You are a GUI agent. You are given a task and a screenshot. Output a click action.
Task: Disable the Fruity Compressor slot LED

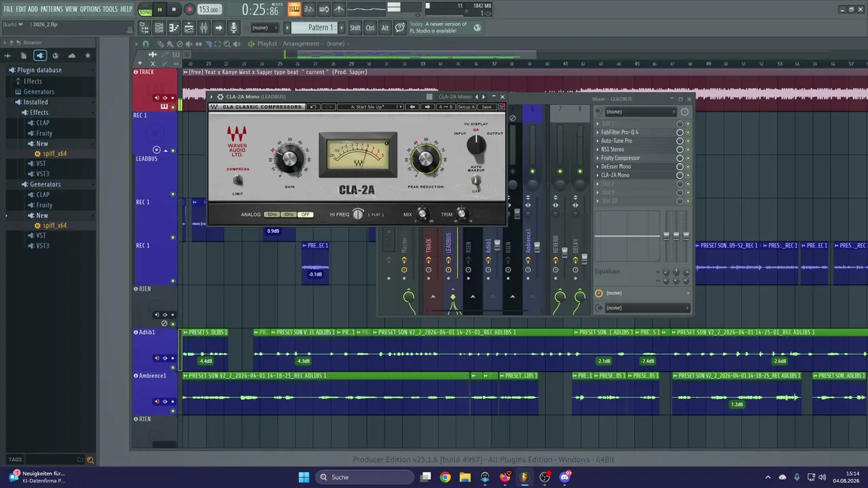tap(688, 158)
